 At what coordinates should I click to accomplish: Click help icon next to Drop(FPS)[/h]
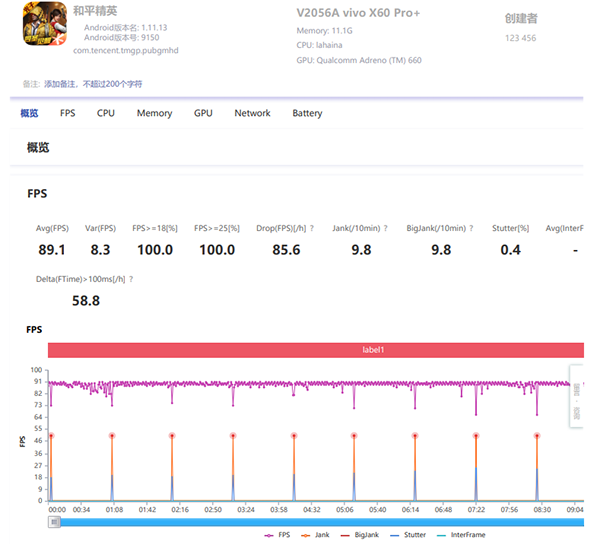click(x=312, y=228)
